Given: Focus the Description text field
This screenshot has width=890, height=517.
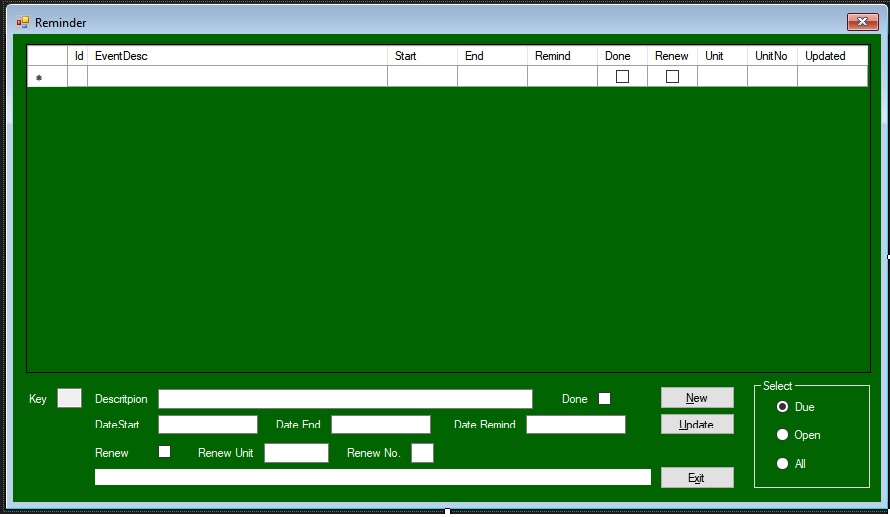Looking at the screenshot, I should 345,399.
